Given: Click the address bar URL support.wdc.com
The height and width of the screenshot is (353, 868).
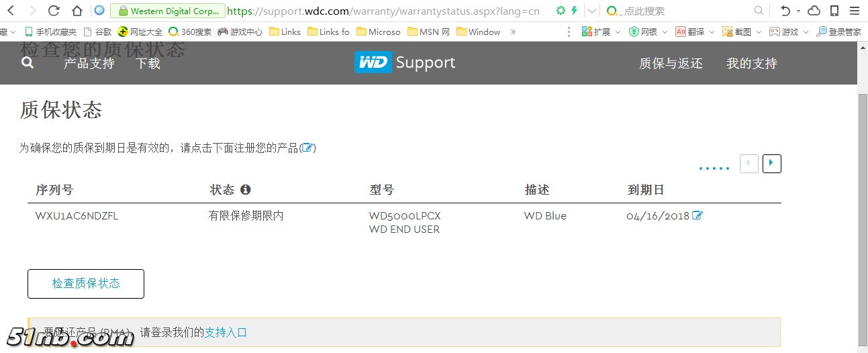Looking at the screenshot, I should (383, 11).
